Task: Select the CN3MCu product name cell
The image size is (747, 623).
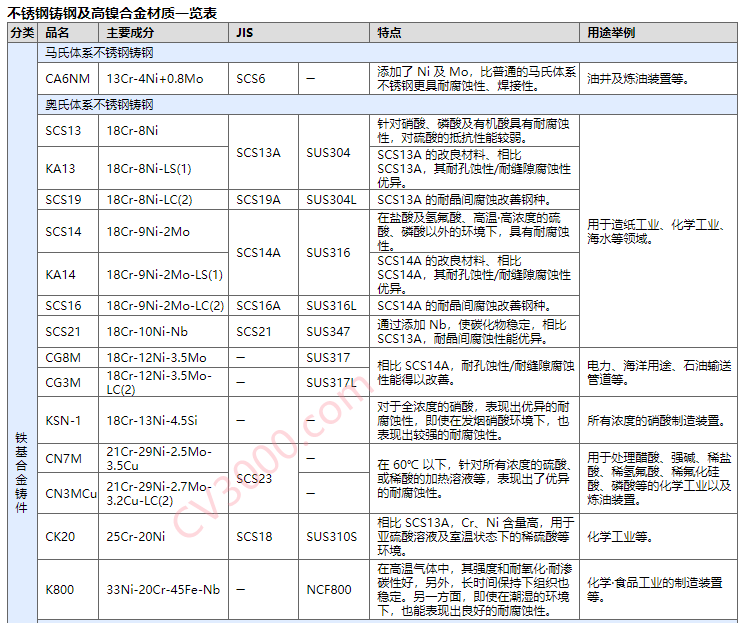Action: tap(71, 493)
